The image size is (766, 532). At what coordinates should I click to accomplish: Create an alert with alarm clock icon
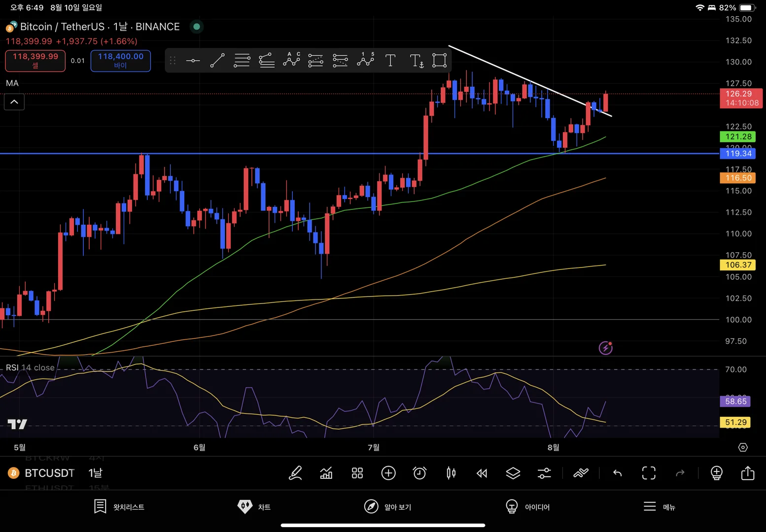[419, 473]
